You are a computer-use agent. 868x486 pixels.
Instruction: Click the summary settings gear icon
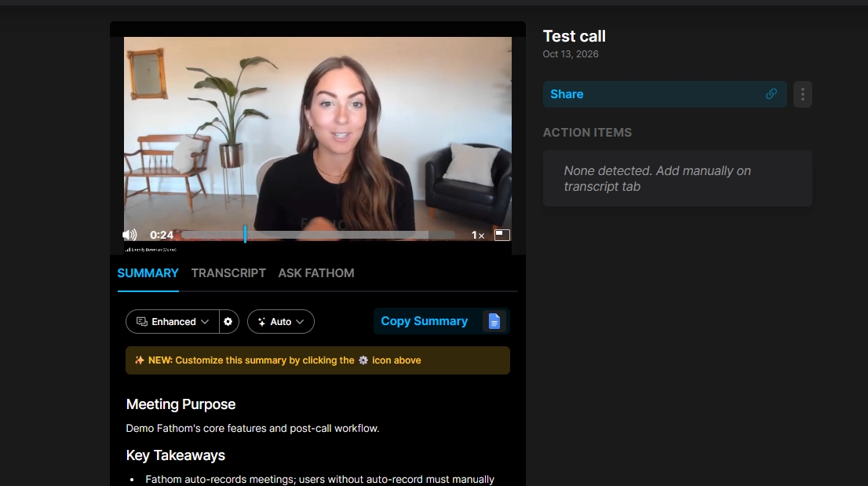[x=228, y=322]
